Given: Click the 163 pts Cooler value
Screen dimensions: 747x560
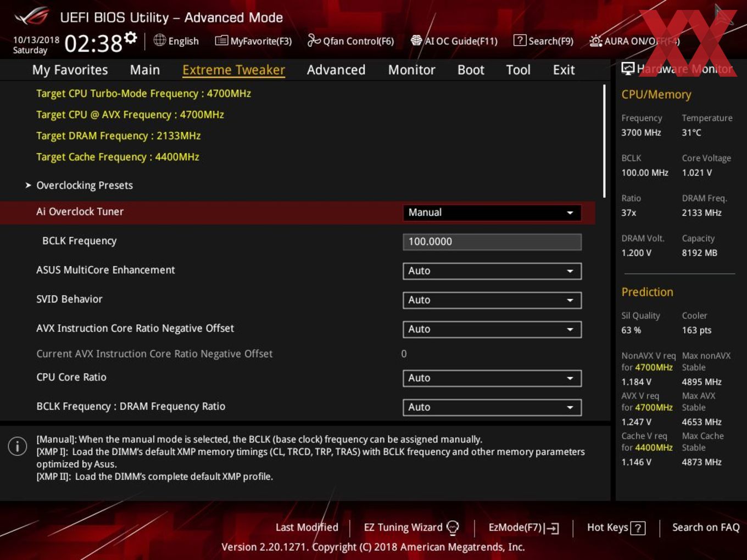Looking at the screenshot, I should (696, 330).
